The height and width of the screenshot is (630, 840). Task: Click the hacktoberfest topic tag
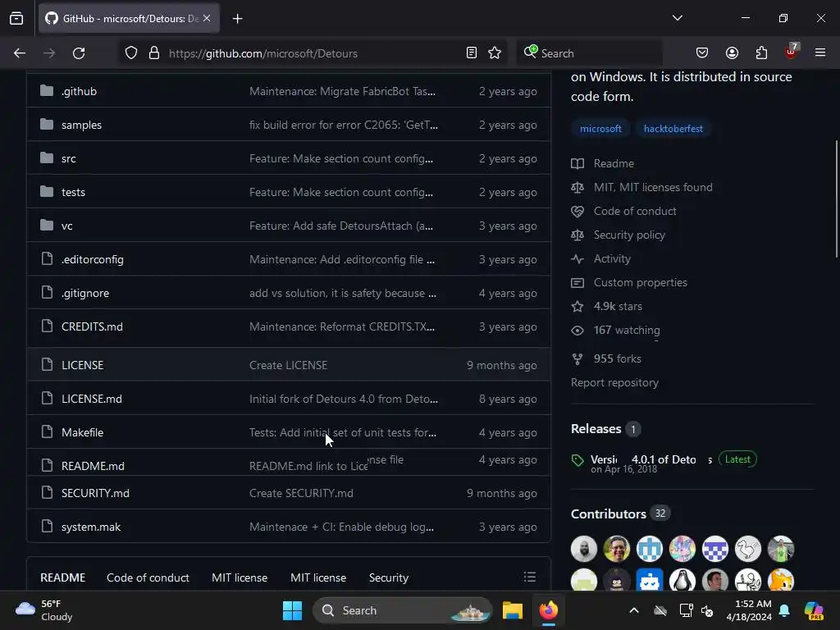click(673, 129)
